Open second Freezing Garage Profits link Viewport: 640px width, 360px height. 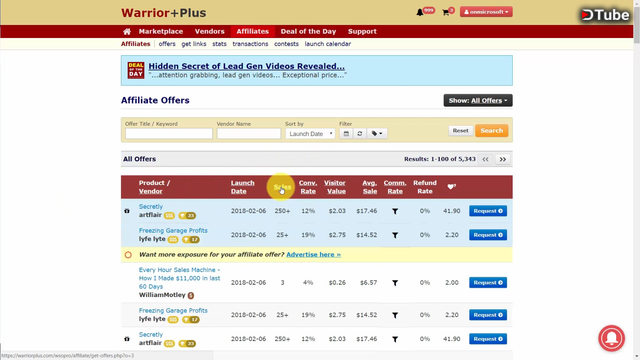coord(173,311)
